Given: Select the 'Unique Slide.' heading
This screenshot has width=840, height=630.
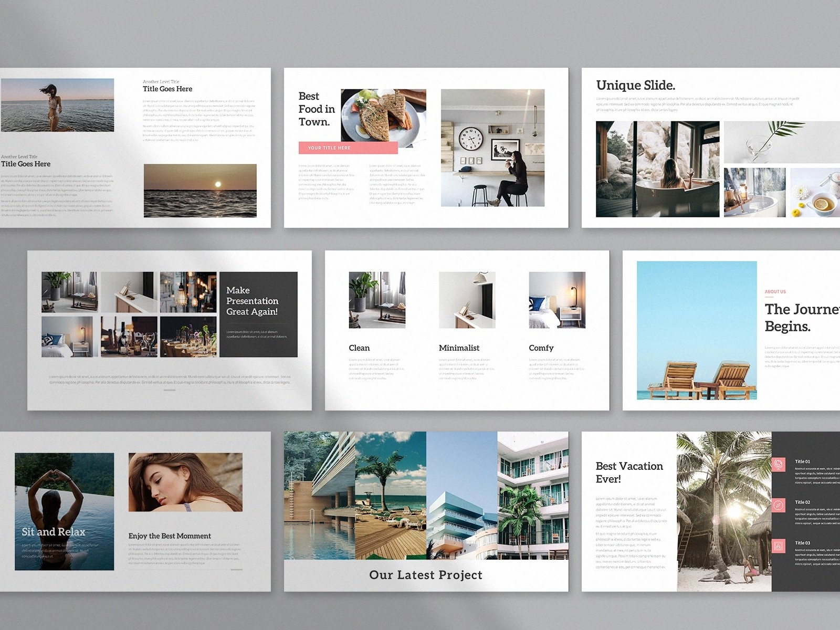Looking at the screenshot, I should click(x=635, y=85).
